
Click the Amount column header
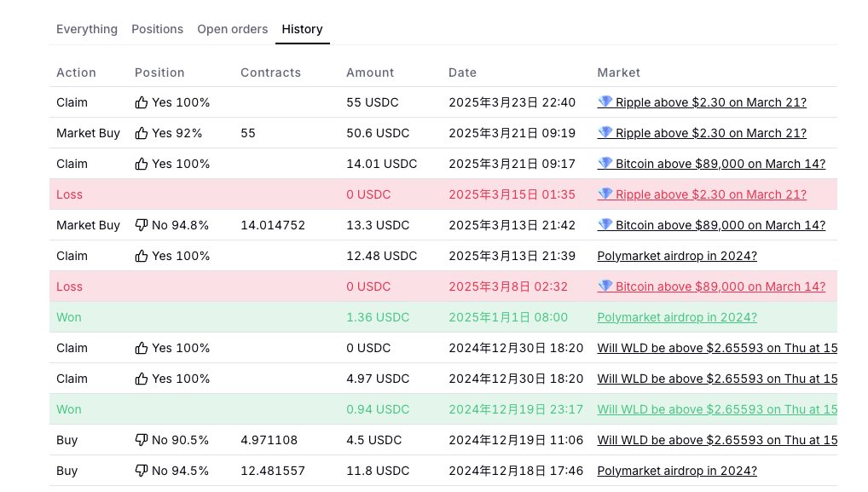(370, 72)
